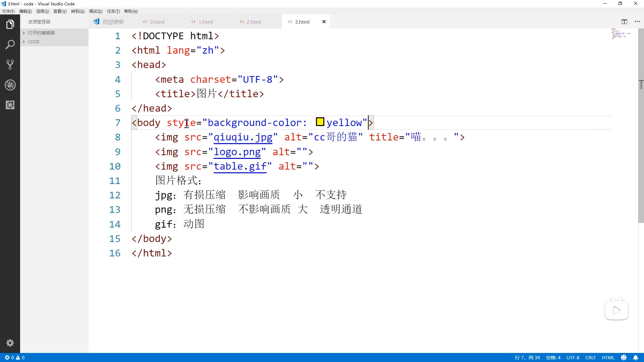Open the HTML language mode selector
The width and height of the screenshot is (644, 362).
[608, 358]
